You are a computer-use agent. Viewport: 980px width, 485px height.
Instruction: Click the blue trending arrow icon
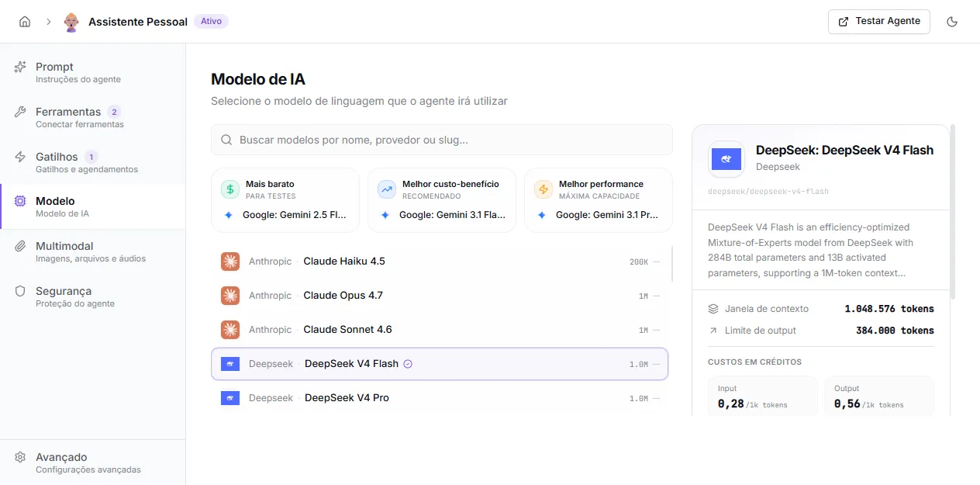pos(387,189)
